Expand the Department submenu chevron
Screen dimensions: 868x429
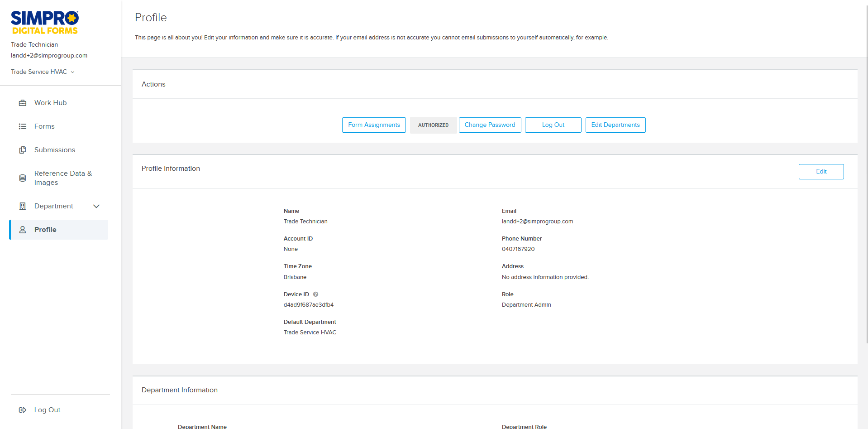pyautogui.click(x=96, y=206)
